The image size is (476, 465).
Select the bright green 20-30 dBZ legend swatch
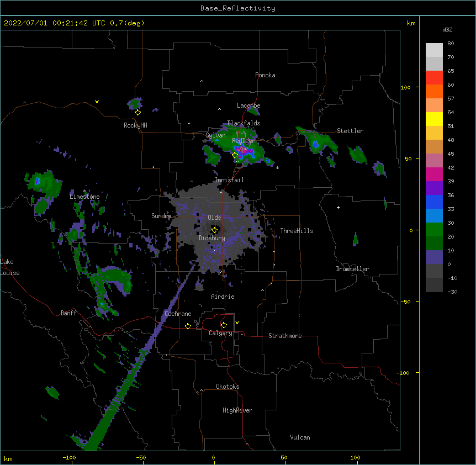434,230
